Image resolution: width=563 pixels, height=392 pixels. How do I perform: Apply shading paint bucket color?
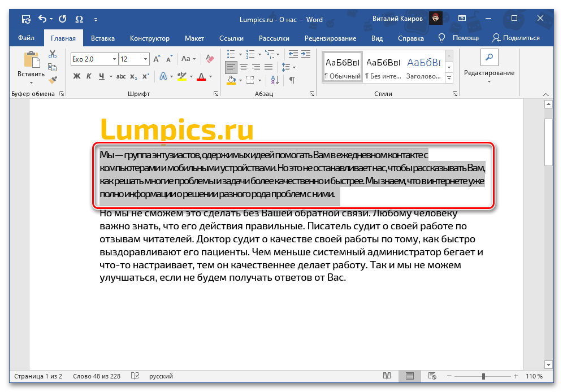click(231, 80)
